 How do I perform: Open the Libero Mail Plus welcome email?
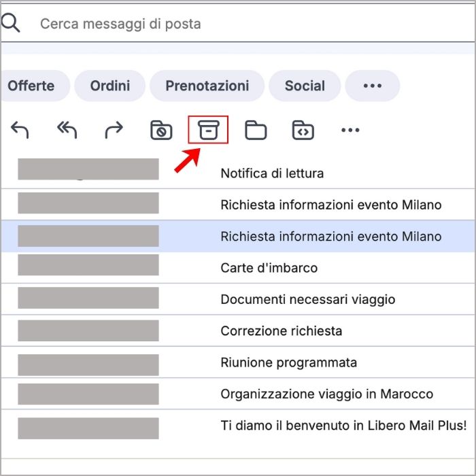coord(238,425)
